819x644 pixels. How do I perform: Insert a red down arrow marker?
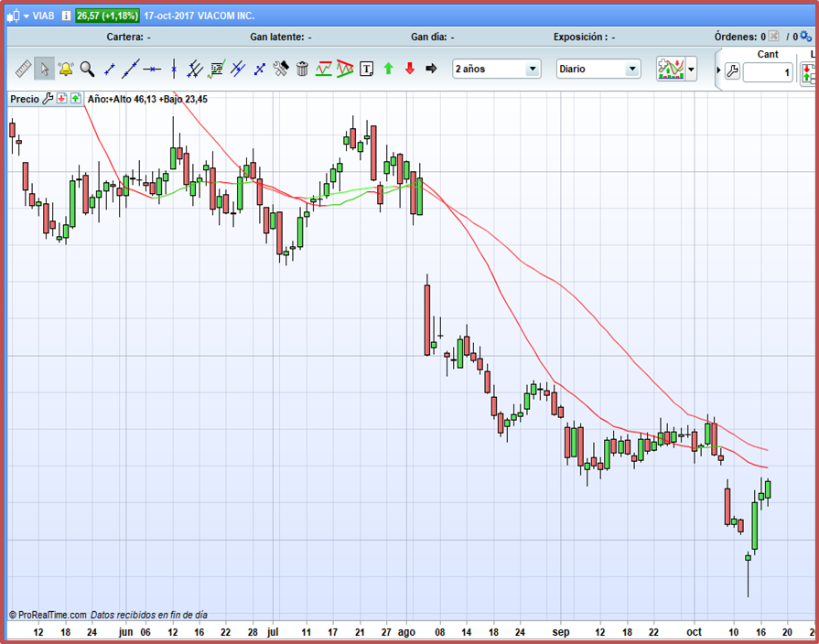tap(410, 69)
